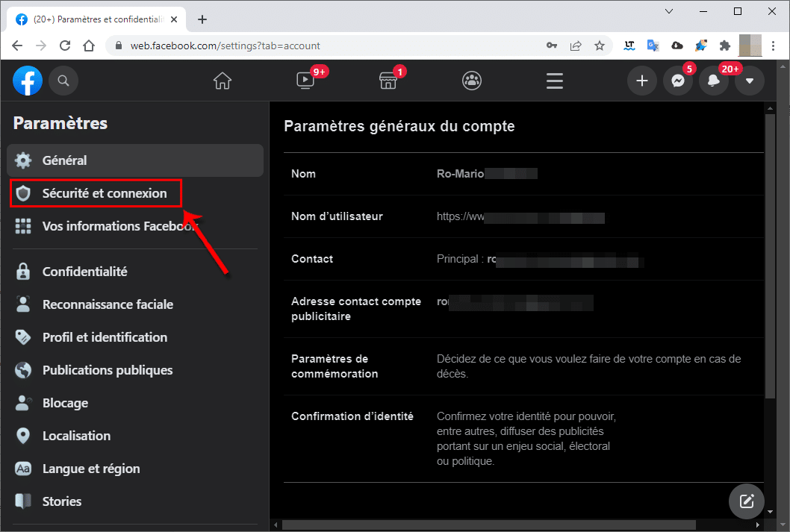Open Confidentialité settings
Image resolution: width=790 pixels, height=532 pixels.
click(135, 272)
